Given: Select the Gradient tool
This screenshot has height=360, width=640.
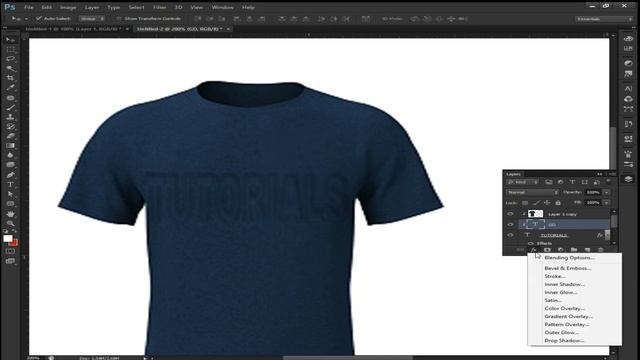Looking at the screenshot, I should [x=11, y=146].
